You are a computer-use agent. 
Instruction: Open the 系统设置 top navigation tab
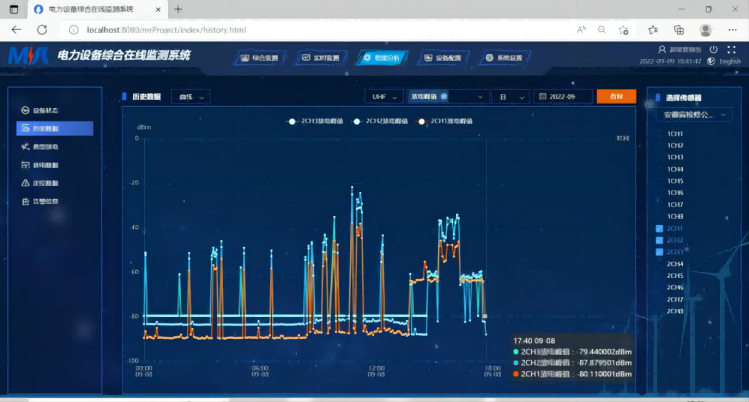click(503, 58)
